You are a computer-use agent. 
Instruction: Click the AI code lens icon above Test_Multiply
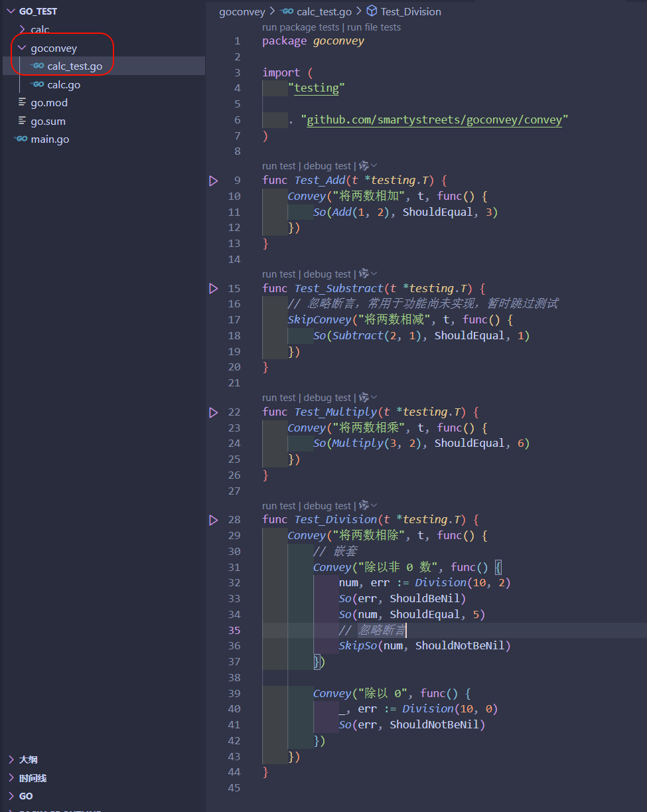pos(364,398)
